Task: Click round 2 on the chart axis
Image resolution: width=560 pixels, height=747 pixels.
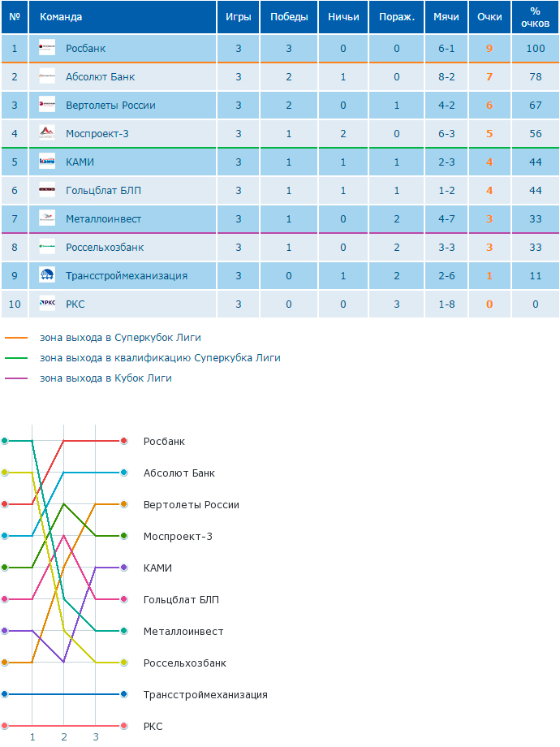Action: click(64, 737)
